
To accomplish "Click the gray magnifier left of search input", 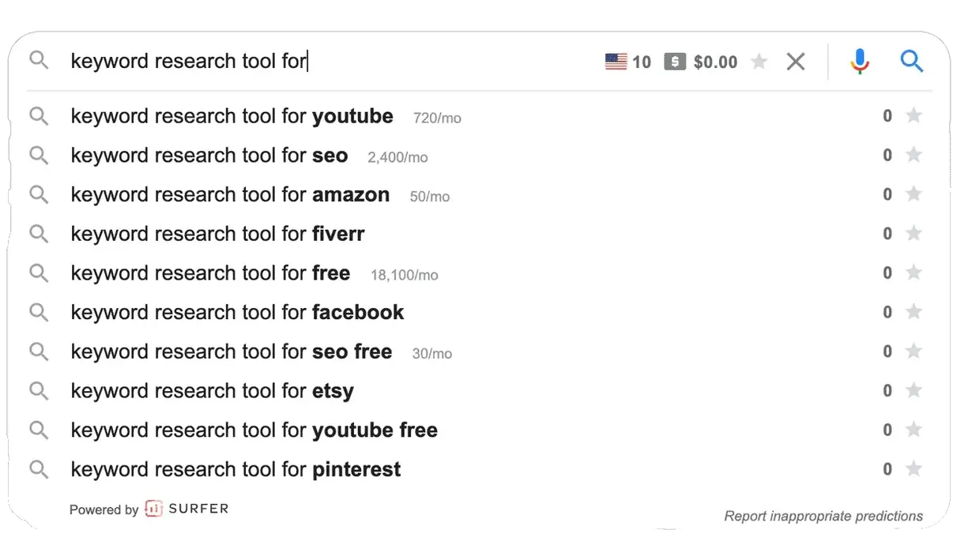I will tap(39, 61).
